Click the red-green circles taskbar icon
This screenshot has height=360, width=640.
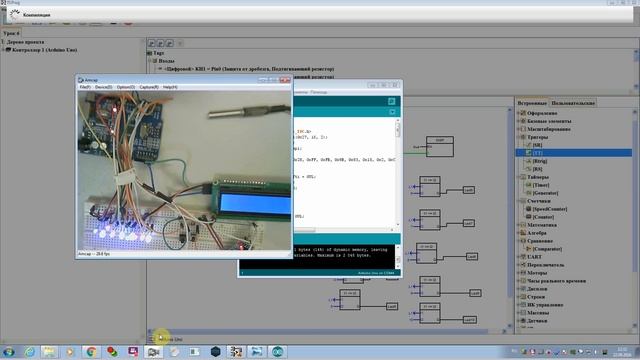112,352
